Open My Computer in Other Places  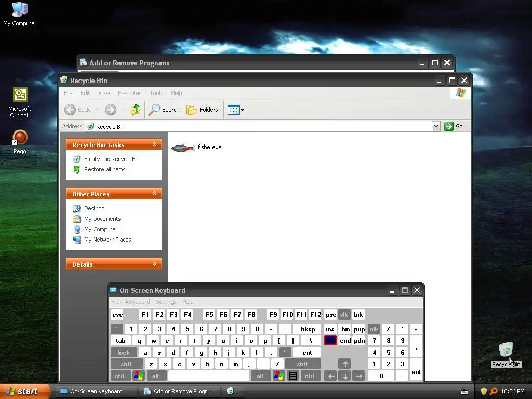pos(100,229)
